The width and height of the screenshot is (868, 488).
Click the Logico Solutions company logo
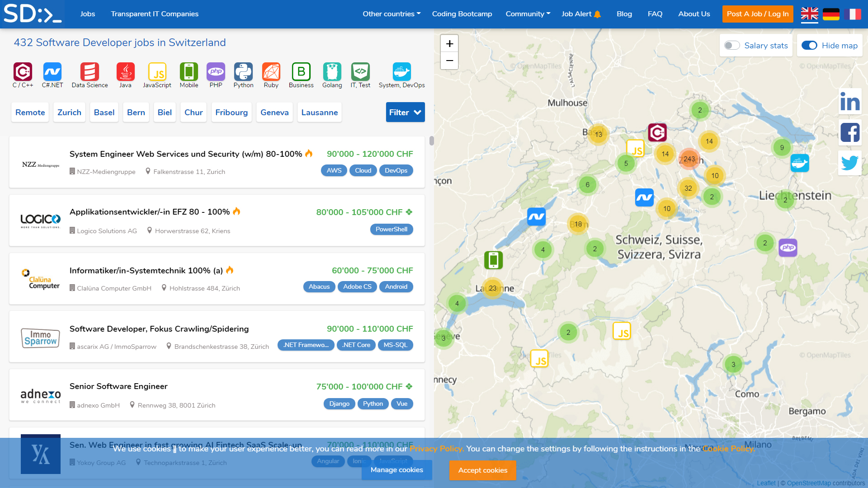[41, 221]
